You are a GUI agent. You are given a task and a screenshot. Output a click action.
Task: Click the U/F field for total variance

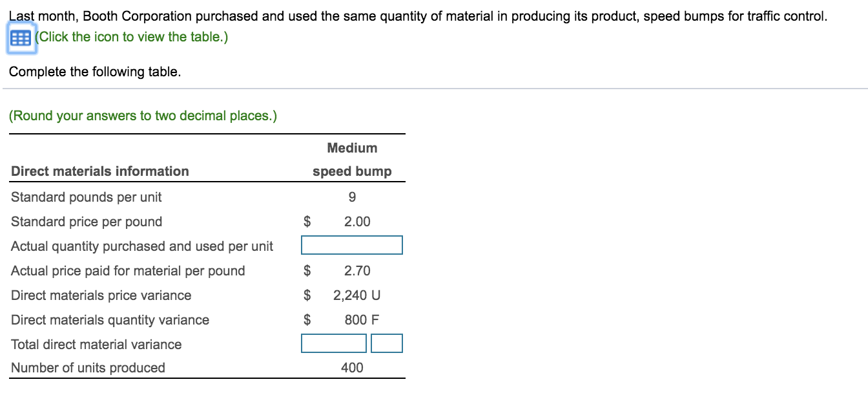(x=387, y=343)
